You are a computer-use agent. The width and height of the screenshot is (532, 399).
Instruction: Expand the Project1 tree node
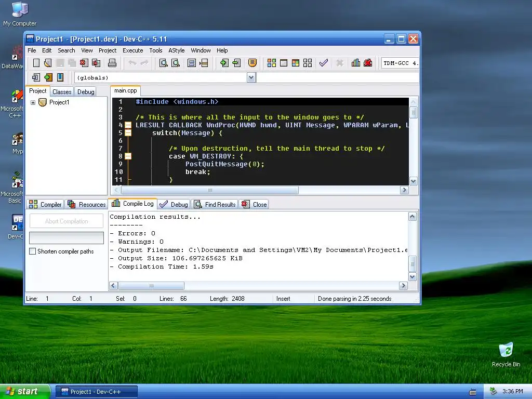point(33,102)
